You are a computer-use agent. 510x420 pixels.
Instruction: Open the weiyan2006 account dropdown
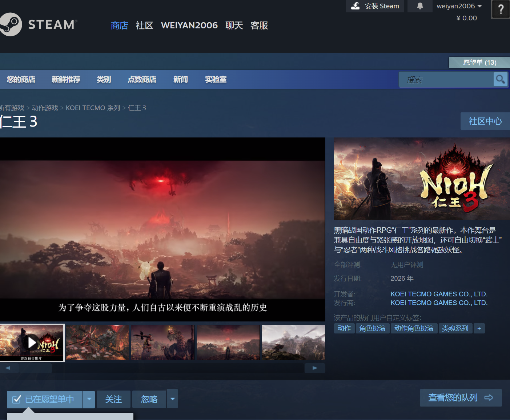point(459,6)
